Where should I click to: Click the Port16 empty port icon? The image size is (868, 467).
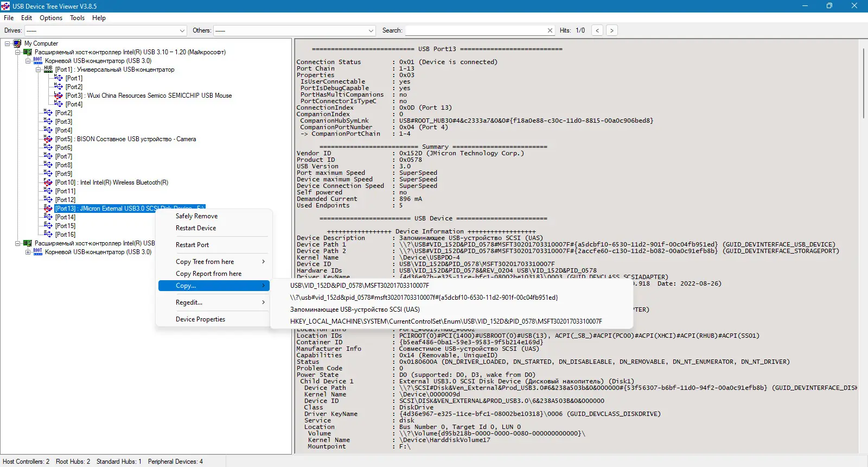(x=48, y=235)
